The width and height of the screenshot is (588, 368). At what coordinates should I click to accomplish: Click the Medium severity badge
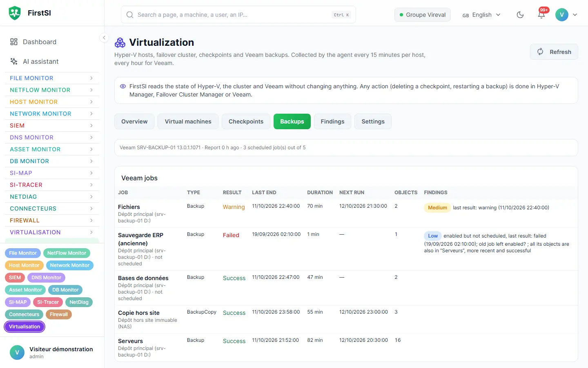coord(437,208)
